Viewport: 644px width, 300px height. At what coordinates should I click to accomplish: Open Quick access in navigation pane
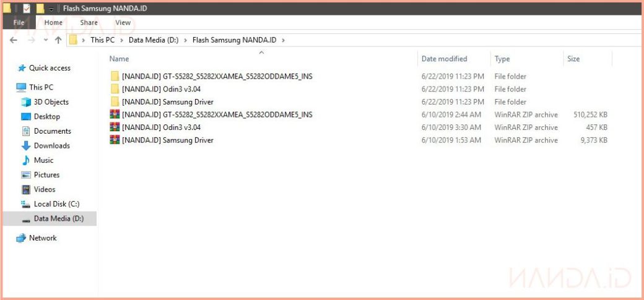[x=50, y=68]
